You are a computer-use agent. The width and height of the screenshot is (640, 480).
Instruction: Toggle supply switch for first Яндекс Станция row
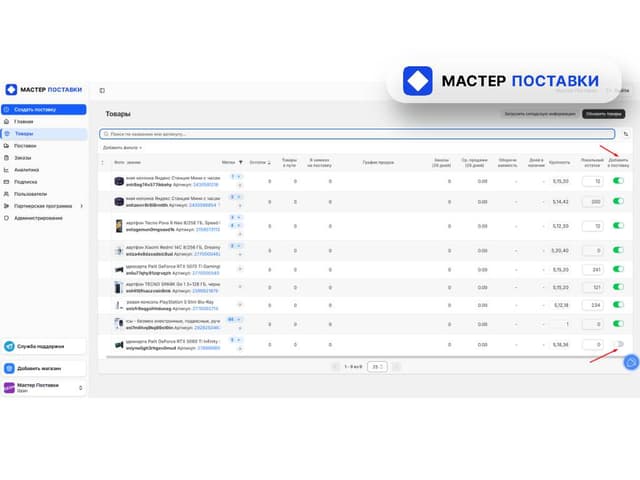point(618,181)
